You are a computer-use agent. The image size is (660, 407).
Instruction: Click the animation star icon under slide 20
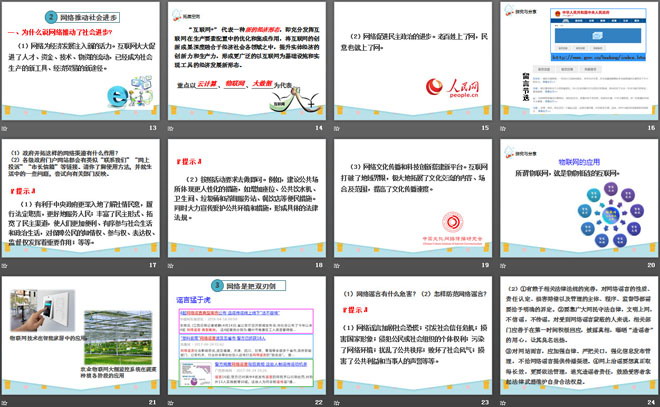pos(503,266)
